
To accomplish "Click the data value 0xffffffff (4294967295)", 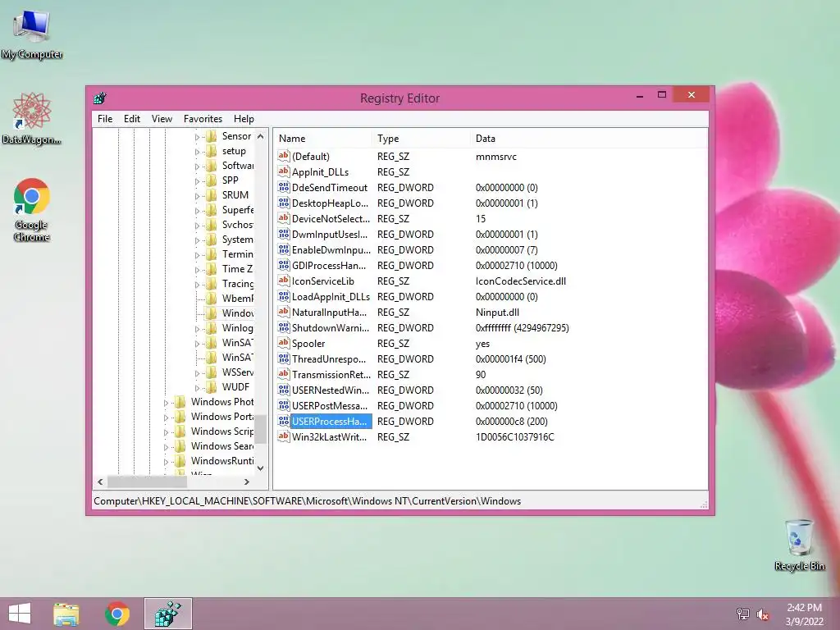I will [x=523, y=328].
